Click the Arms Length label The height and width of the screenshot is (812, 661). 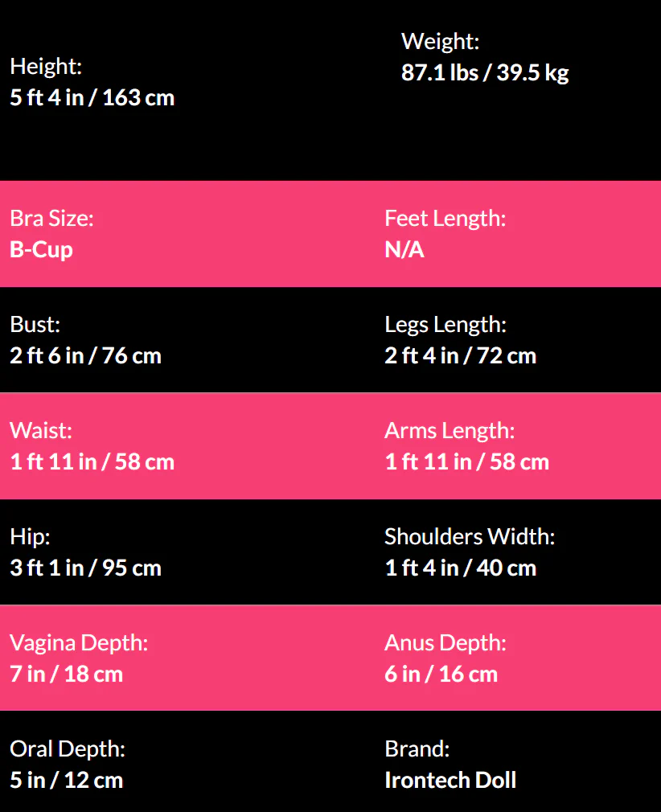[x=449, y=431]
